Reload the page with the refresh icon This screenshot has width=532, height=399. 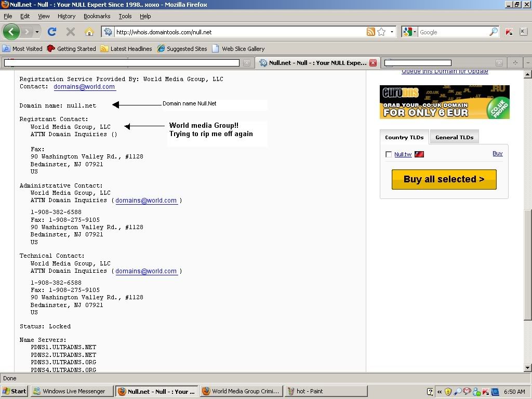[51, 32]
